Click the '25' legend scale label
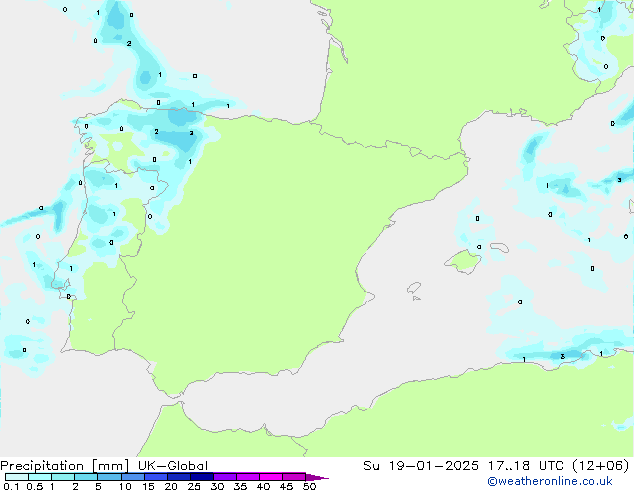Viewport: 634px width, 490px height. 194,486
